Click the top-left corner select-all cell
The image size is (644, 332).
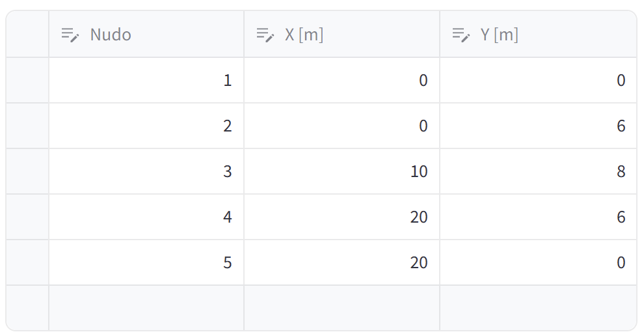27,34
